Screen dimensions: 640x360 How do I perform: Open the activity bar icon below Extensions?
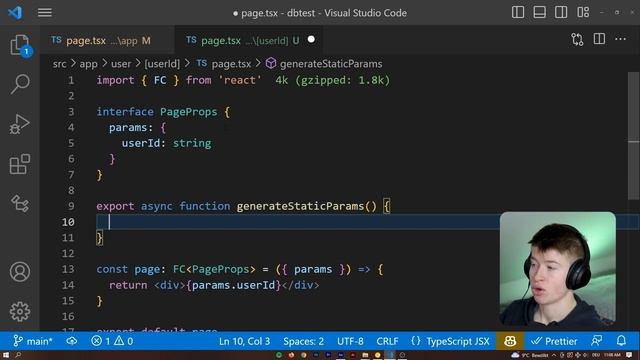point(20,203)
